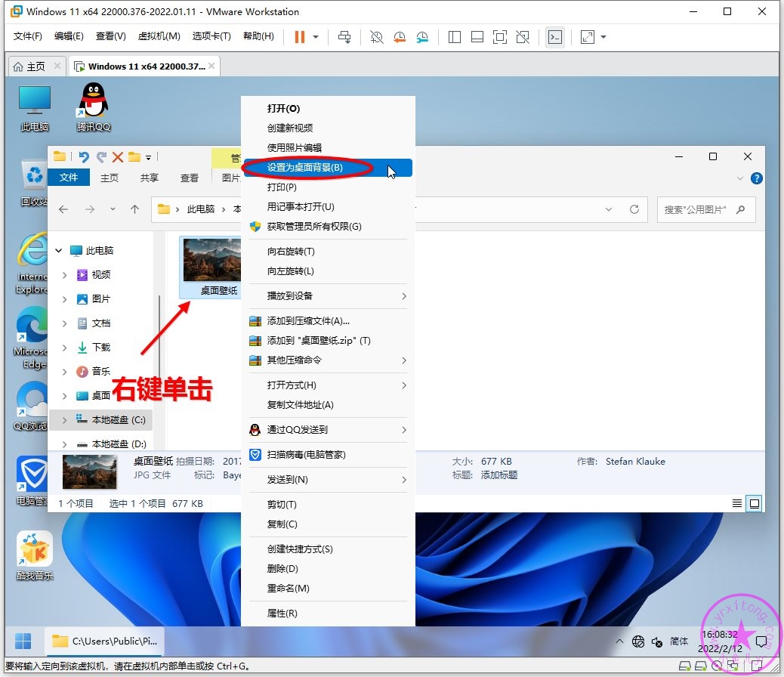Click the new folder quick access icon

[134, 157]
